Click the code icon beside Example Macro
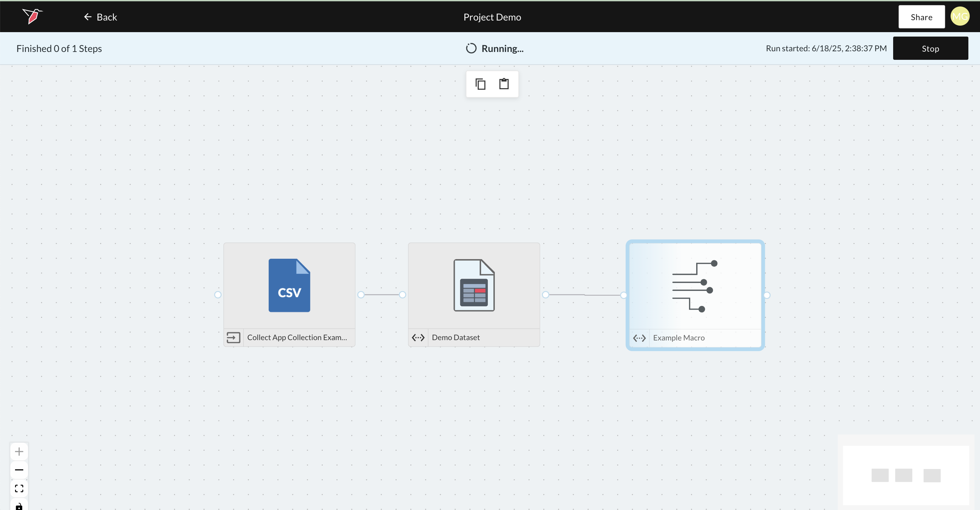This screenshot has width=980, height=510. [x=639, y=338]
